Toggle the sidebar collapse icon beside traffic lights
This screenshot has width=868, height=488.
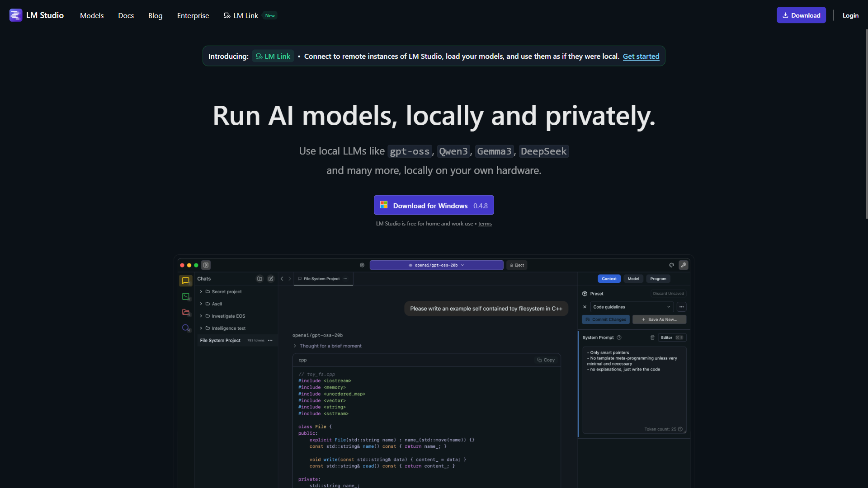pyautogui.click(x=206, y=265)
